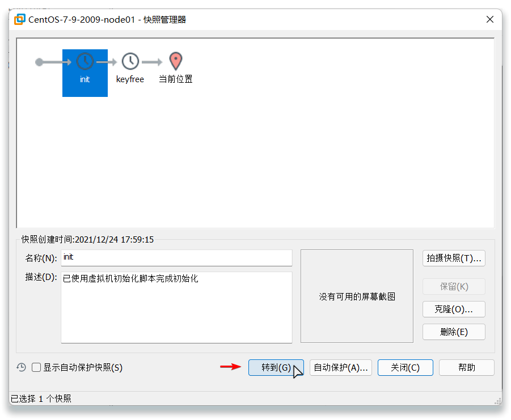The height and width of the screenshot is (420, 511).
Task: Click the disabled 保留(K) button
Action: pos(454,286)
